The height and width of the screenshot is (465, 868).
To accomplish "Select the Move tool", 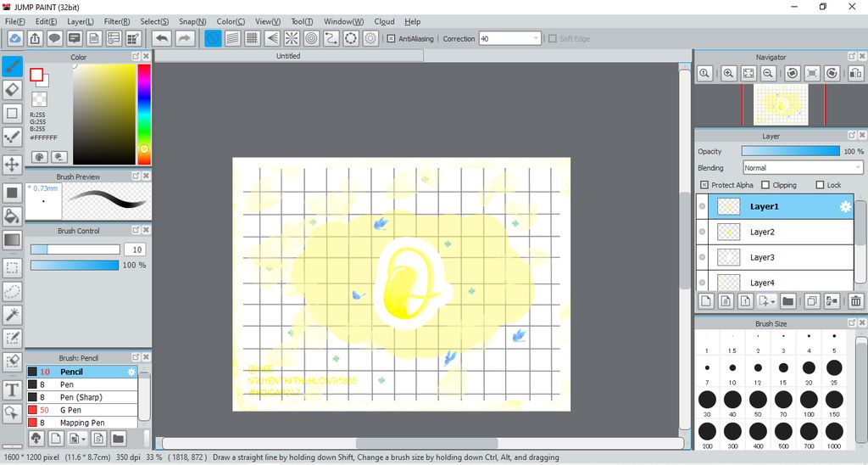I will tap(12, 165).
